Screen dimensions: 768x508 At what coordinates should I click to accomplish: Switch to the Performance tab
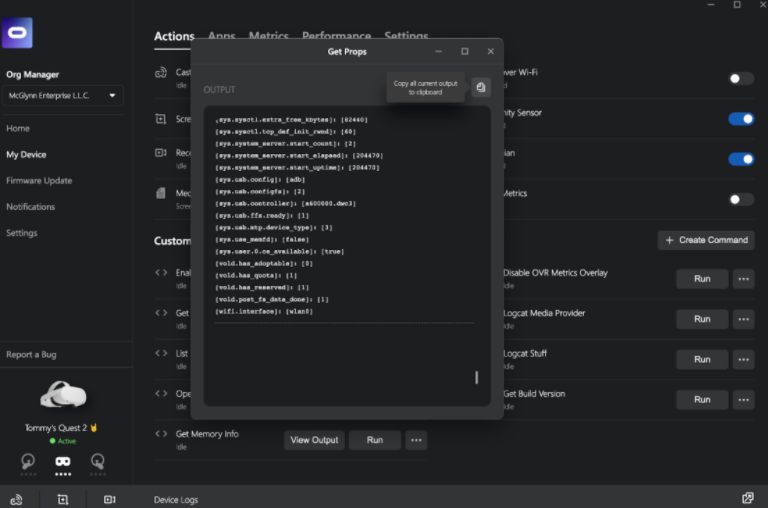click(336, 36)
